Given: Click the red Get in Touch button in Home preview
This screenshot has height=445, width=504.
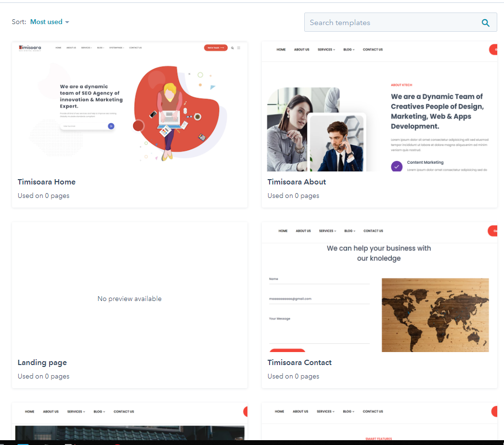Looking at the screenshot, I should coord(216,48).
